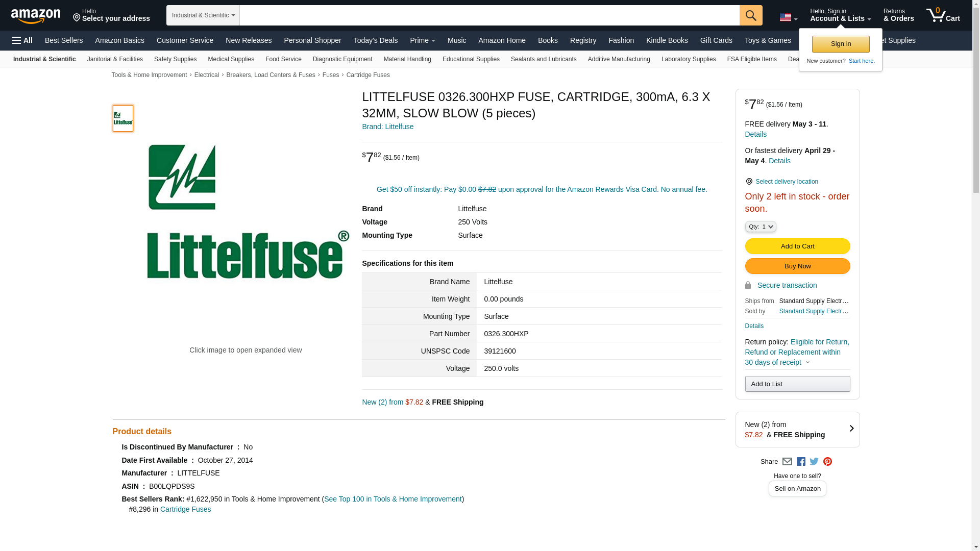Open Industrial & Scientific search category dropdown
Screen dimensions: 980x551
(x=203, y=15)
